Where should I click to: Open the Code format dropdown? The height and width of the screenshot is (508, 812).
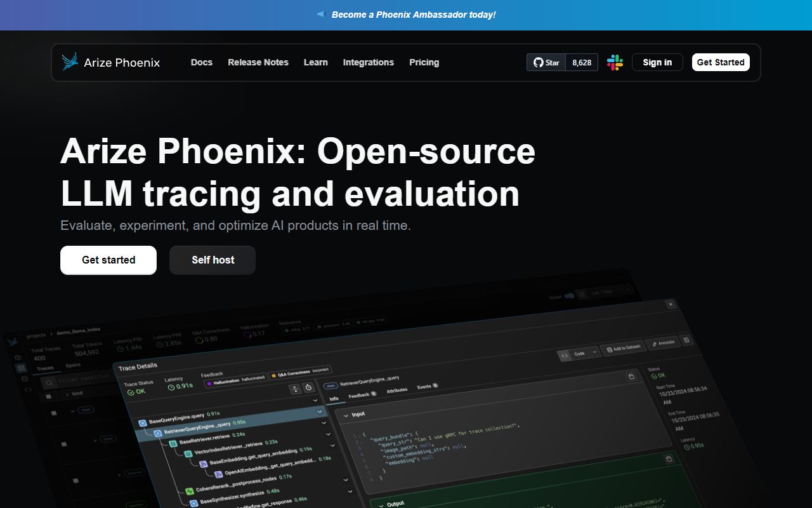tap(594, 352)
